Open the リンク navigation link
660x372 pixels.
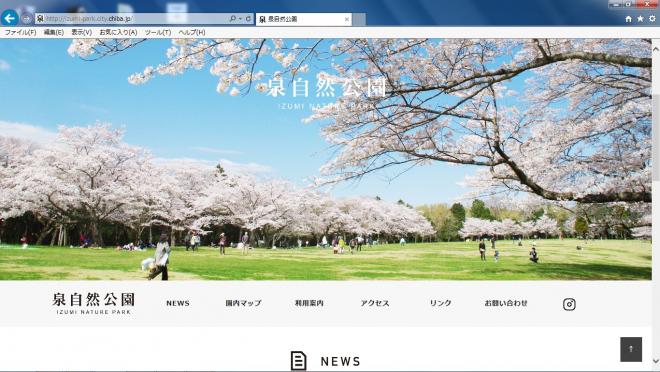440,303
